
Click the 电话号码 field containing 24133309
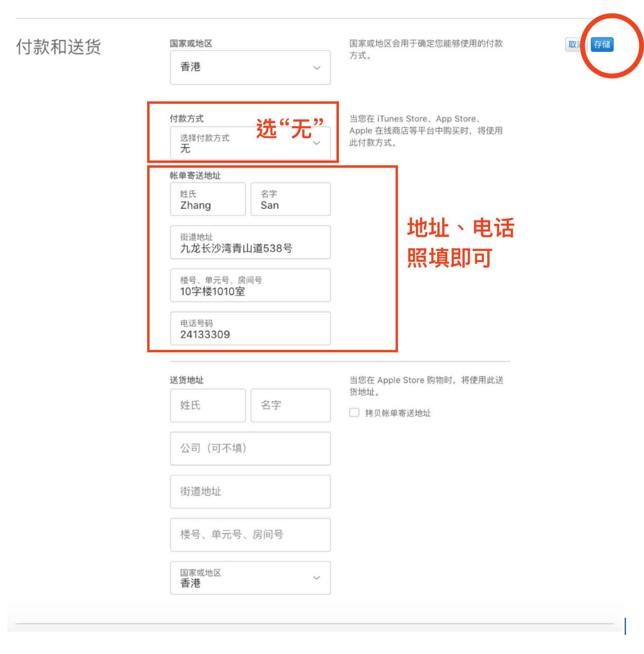pos(250,329)
